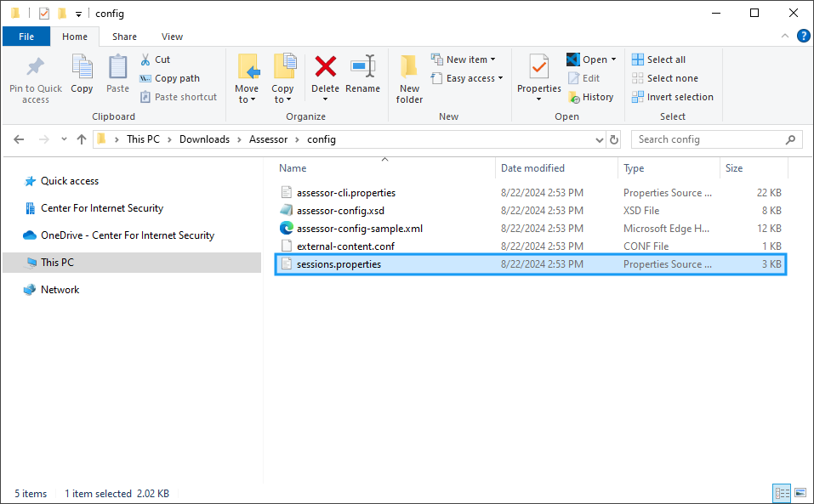Click Select all button
The image size is (814, 504).
[658, 59]
